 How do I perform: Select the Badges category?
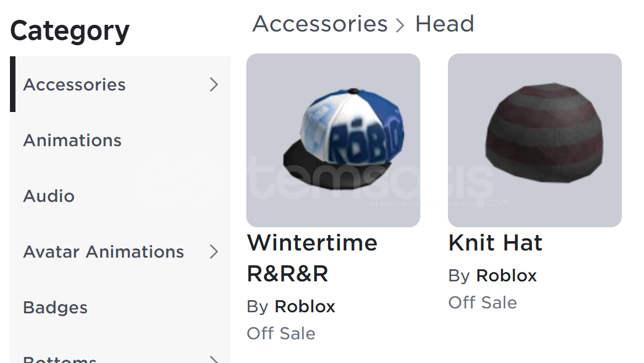click(x=120, y=307)
